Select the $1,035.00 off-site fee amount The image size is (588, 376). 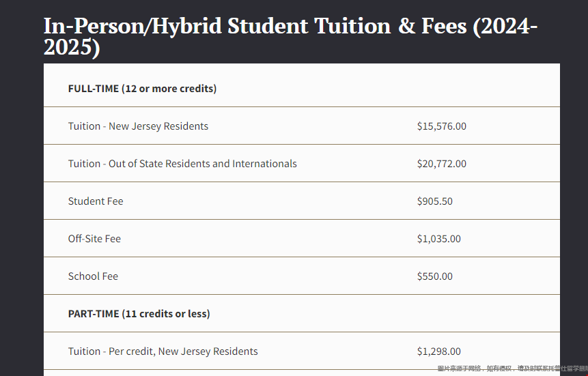[x=439, y=239]
